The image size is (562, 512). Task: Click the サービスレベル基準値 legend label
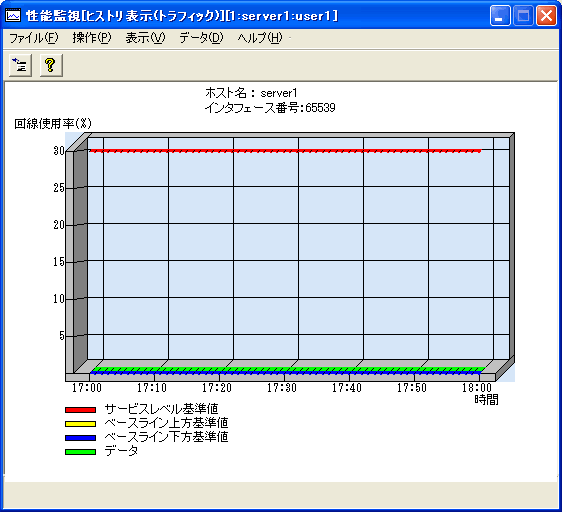(161, 409)
